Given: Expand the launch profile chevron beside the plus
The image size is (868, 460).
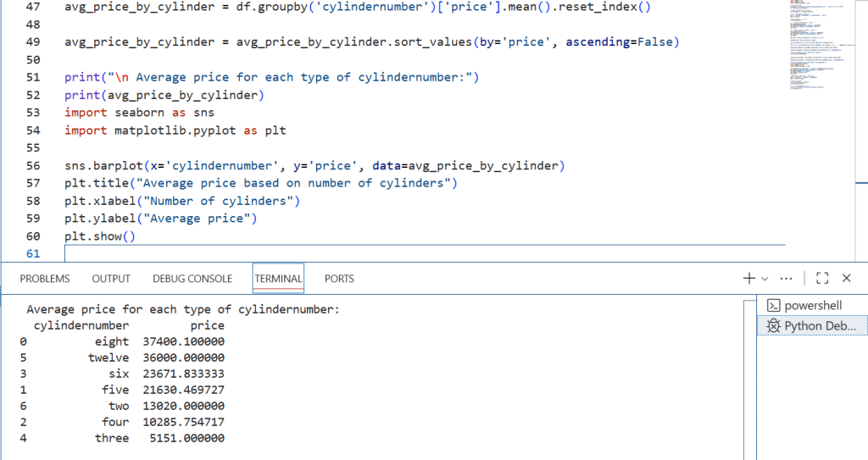Looking at the screenshot, I should click(x=765, y=279).
